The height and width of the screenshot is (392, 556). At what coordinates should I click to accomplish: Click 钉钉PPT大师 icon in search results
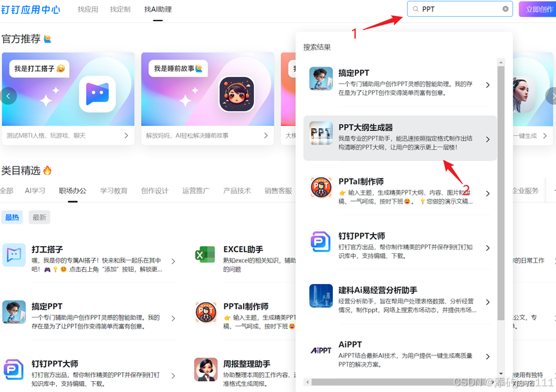click(321, 242)
